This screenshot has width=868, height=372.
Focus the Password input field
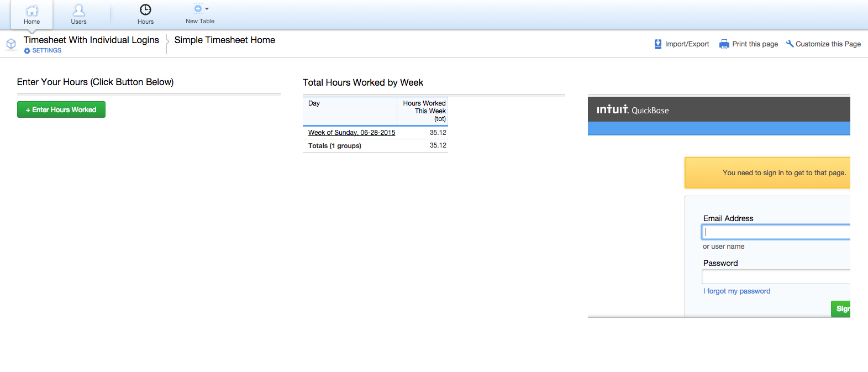[x=776, y=276]
